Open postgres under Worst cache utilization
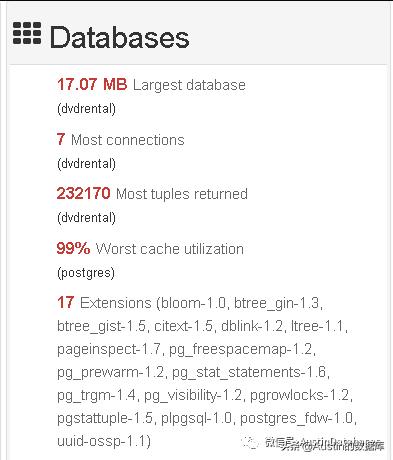Screen dimensions: 393x460 86,273
